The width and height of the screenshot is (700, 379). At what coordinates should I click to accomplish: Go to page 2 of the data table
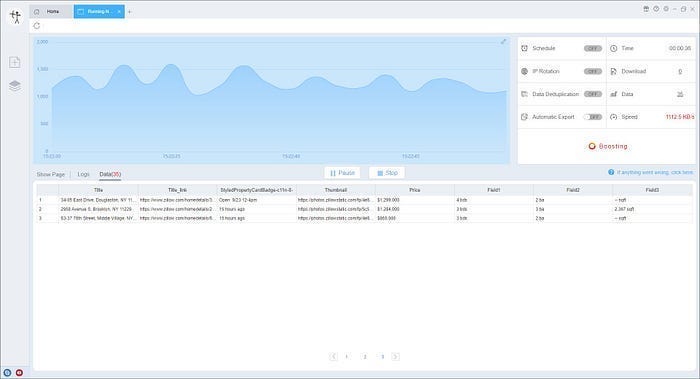pos(365,357)
